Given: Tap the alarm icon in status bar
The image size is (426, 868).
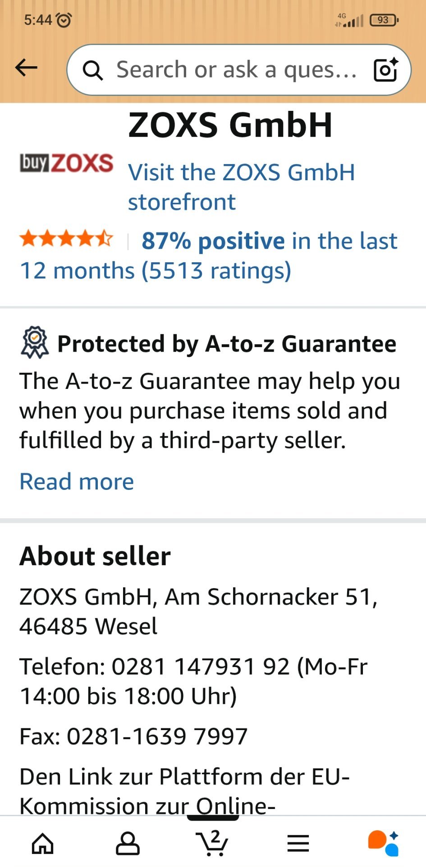Looking at the screenshot, I should [64, 20].
